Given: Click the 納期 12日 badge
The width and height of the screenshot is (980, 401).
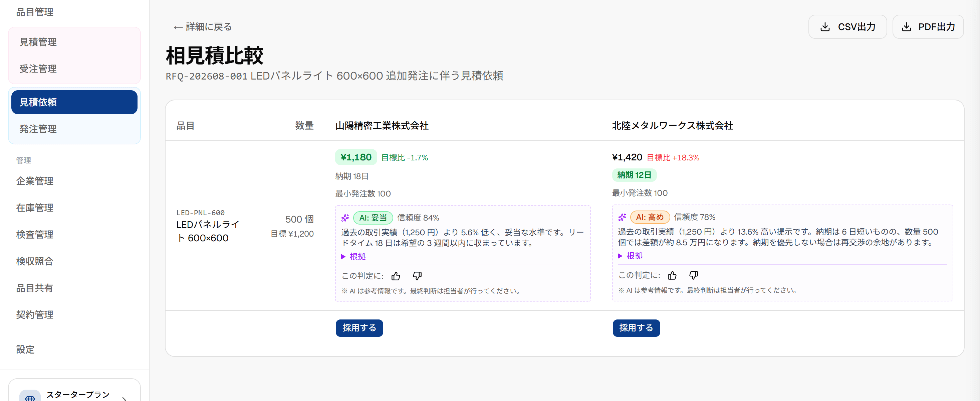Looking at the screenshot, I should pos(634,175).
